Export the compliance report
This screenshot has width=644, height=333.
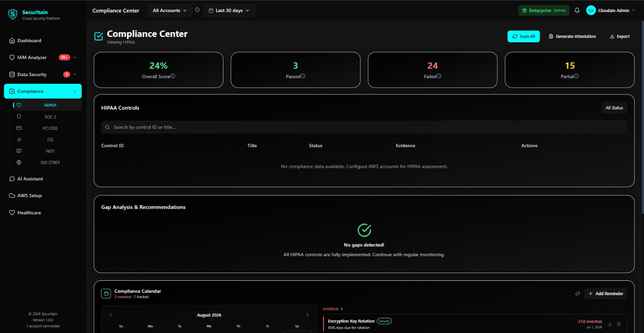tap(619, 36)
